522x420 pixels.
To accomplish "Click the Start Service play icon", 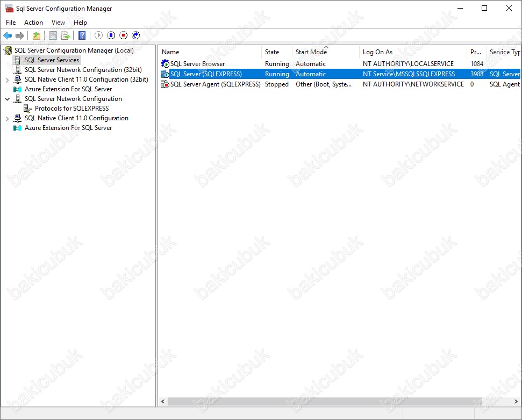I will [x=98, y=35].
